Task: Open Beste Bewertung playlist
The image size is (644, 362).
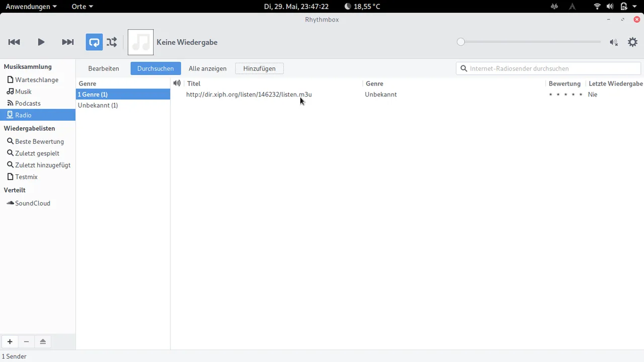Action: coord(38,141)
